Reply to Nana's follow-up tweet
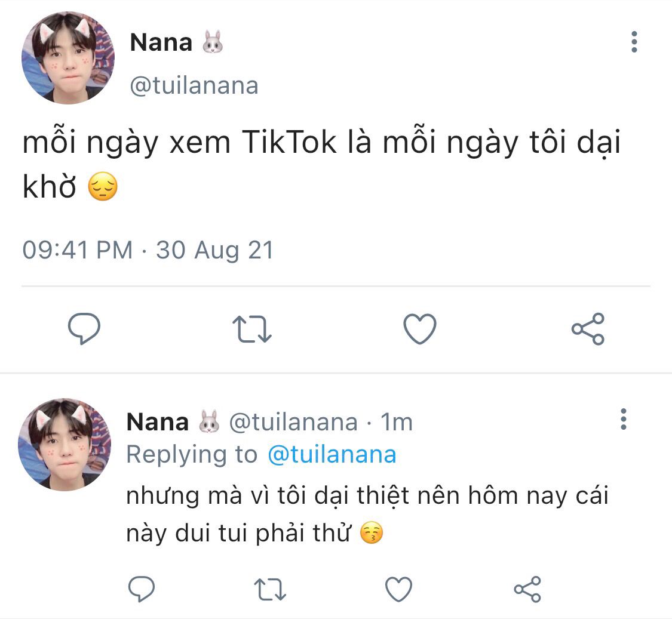 point(142,589)
